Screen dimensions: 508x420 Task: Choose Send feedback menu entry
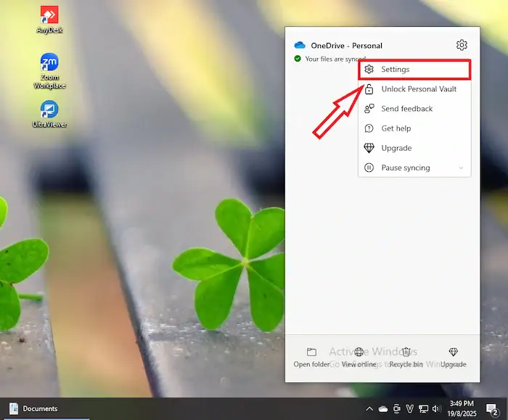tap(406, 109)
